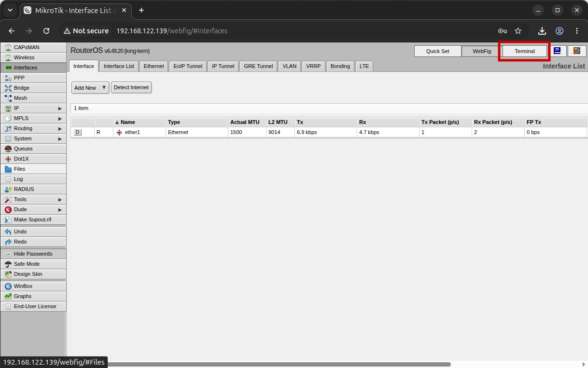Image resolution: width=588 pixels, height=368 pixels.
Task: Click the Detect Internet button
Action: [x=131, y=87]
